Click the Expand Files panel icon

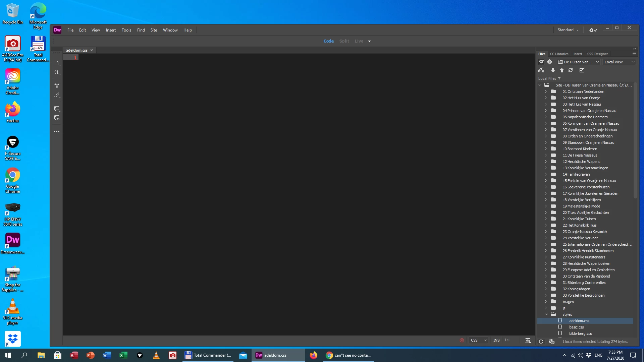[582, 70]
